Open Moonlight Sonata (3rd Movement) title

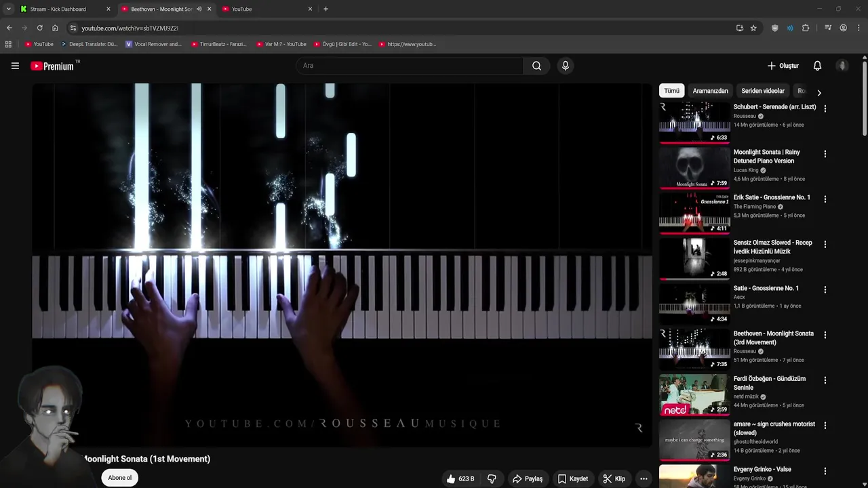click(x=773, y=338)
